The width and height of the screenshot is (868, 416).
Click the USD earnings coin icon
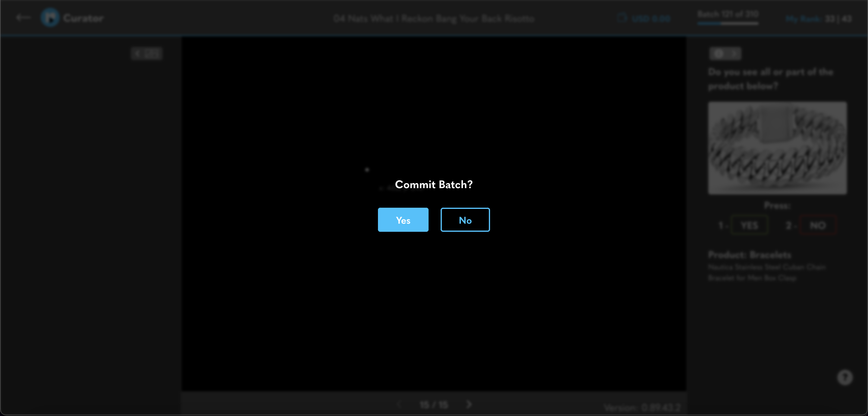tap(622, 18)
